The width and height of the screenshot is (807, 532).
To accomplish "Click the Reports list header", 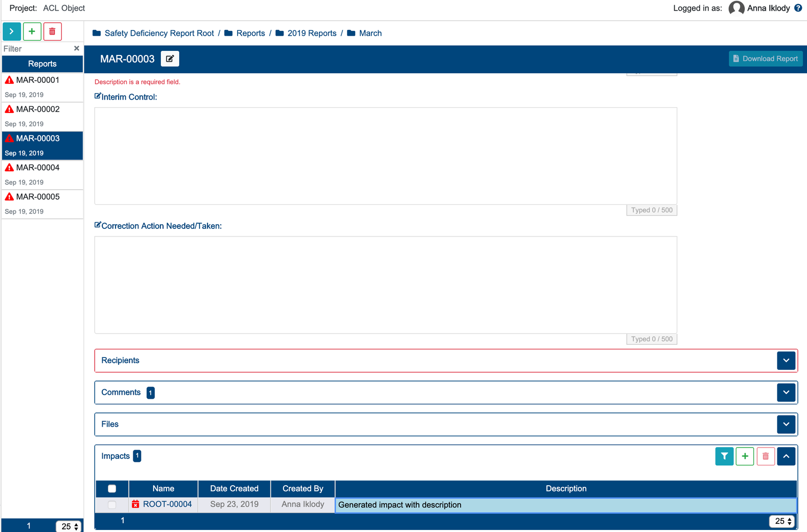I will pos(42,64).
